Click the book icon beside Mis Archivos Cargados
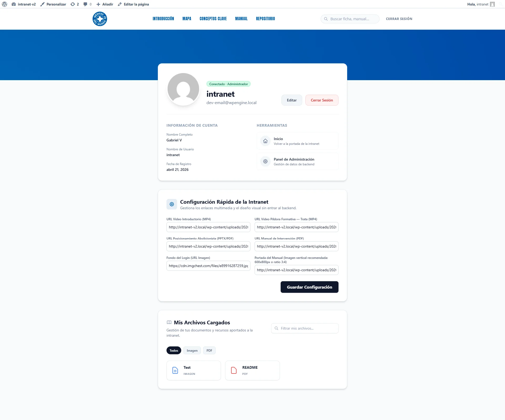Viewport: 505px width, 420px height. pyautogui.click(x=169, y=322)
